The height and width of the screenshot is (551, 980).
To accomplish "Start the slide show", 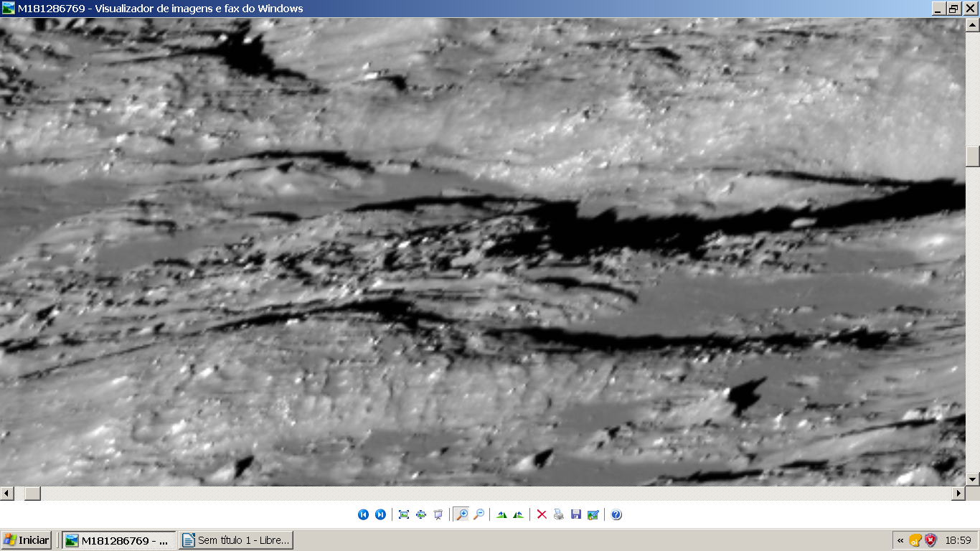I will pos(438,514).
